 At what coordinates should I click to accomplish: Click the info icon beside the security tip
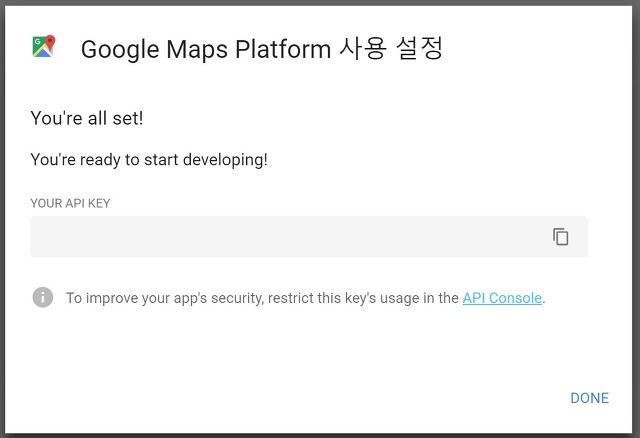43,297
